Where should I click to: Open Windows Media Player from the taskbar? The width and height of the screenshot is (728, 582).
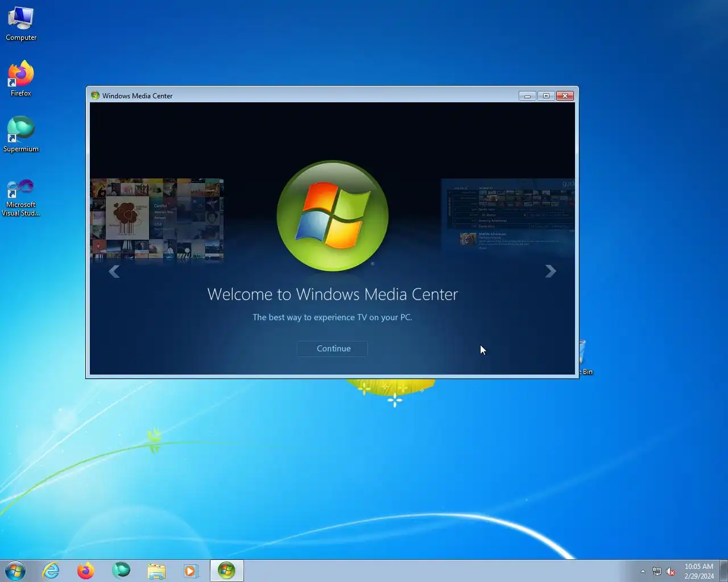pos(191,571)
